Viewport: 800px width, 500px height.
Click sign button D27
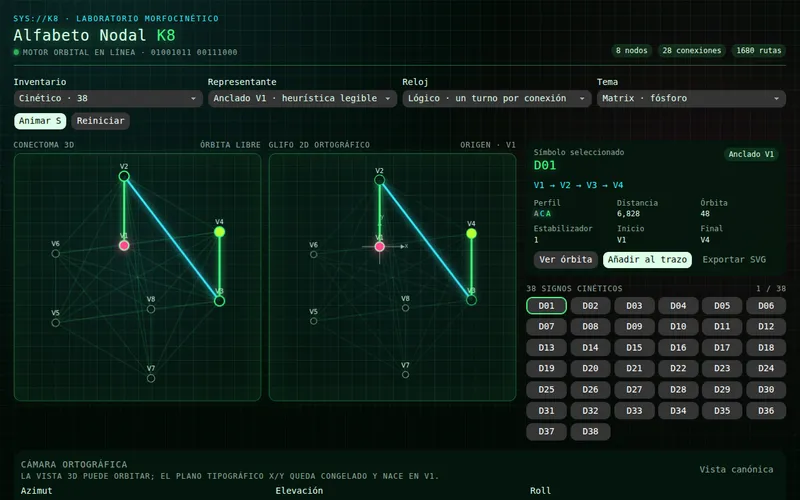point(634,389)
